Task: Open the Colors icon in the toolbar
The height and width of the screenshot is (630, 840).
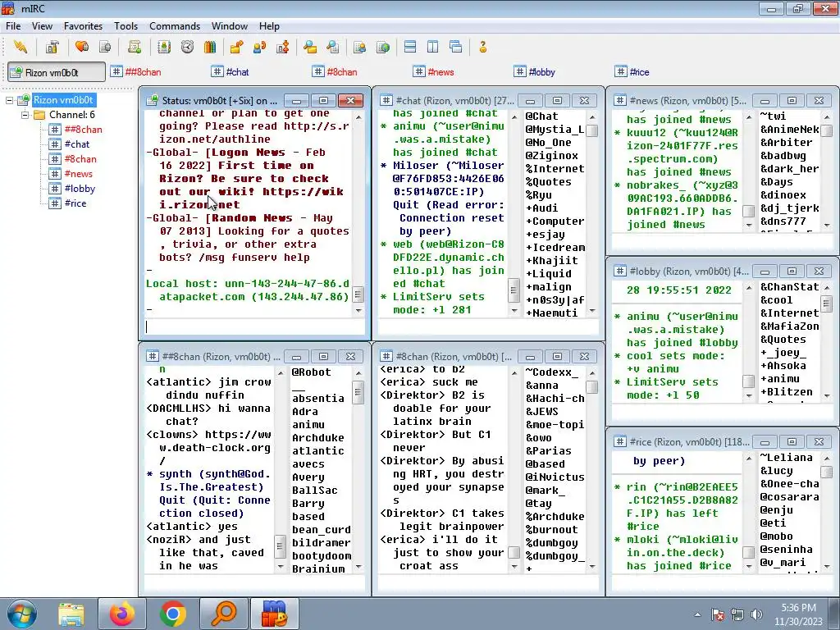Action: 210,47
